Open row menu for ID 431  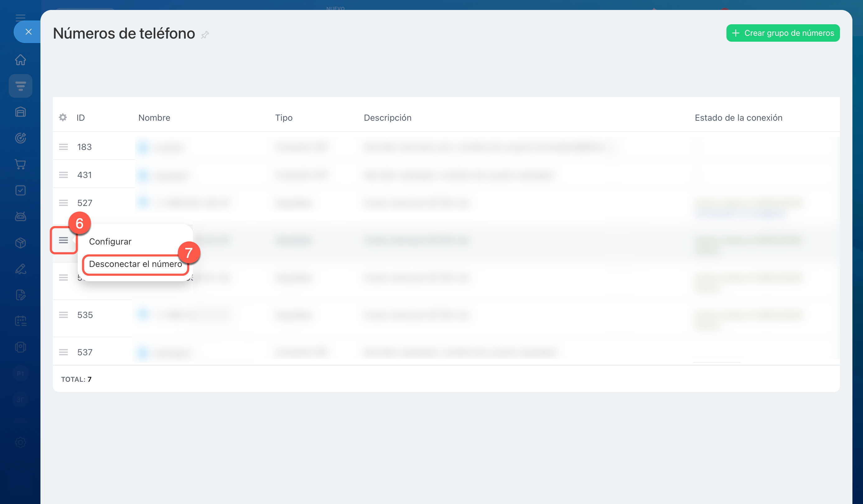[x=63, y=175]
